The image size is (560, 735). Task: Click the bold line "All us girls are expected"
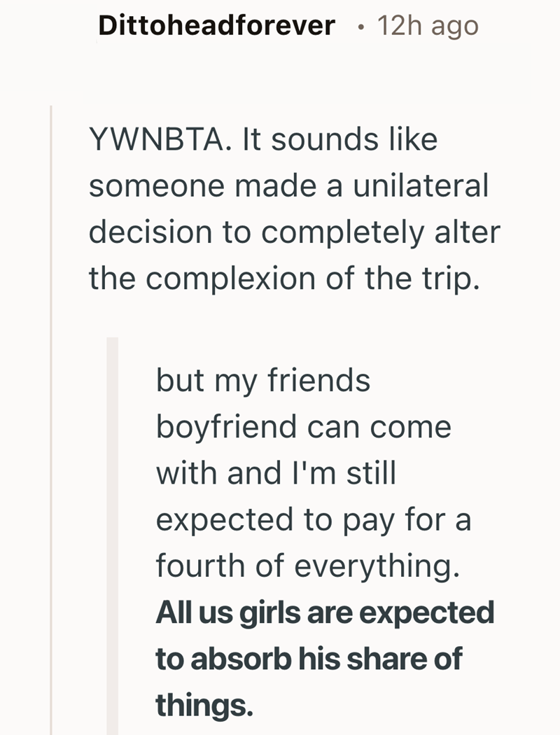[325, 612]
